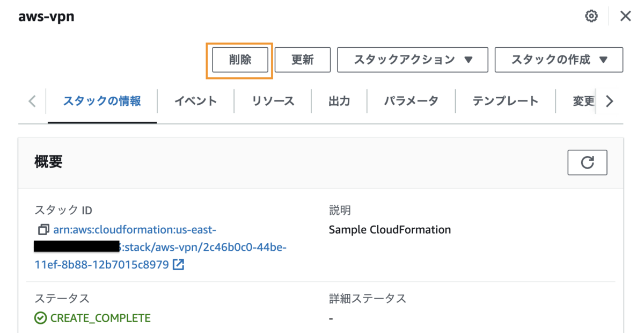Select the partially visible 変更 tab
644x333 pixels.
pos(583,101)
